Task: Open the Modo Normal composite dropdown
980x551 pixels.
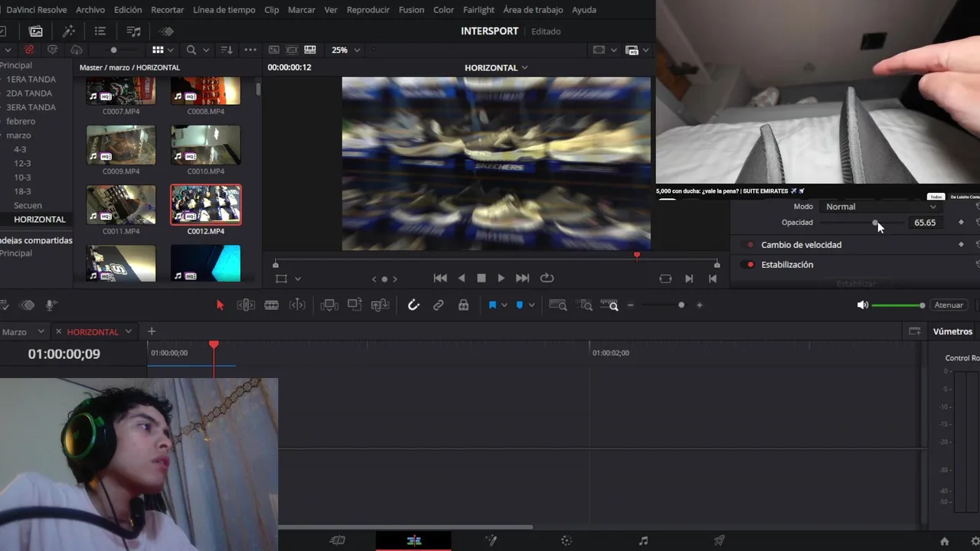Action: (x=880, y=207)
